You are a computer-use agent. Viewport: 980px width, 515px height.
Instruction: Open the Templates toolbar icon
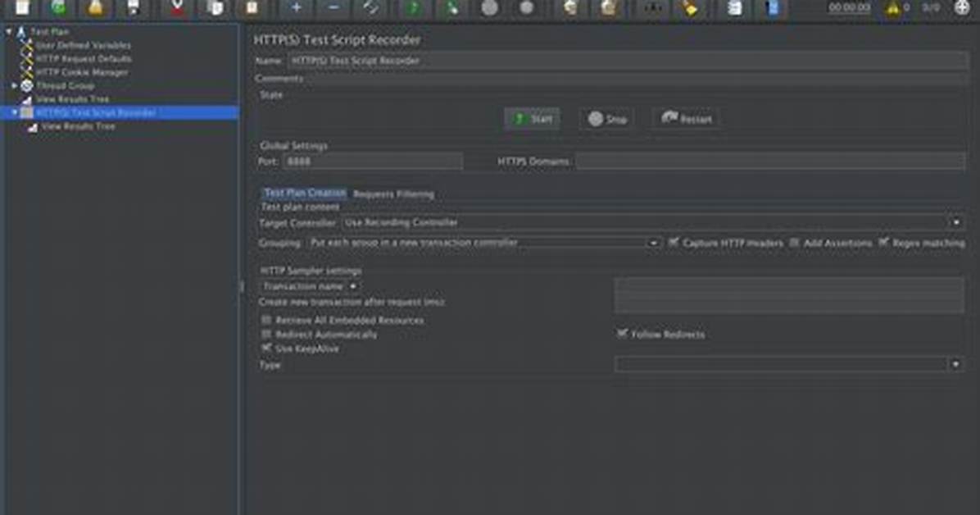[x=59, y=7]
